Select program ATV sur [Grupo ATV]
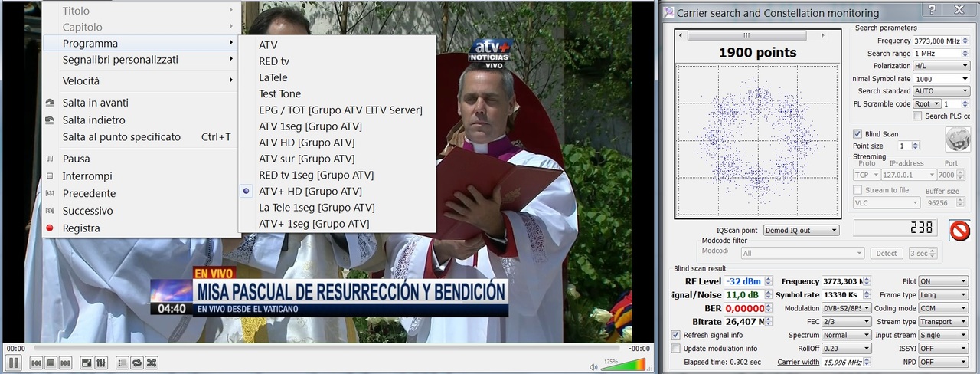 (x=337, y=159)
